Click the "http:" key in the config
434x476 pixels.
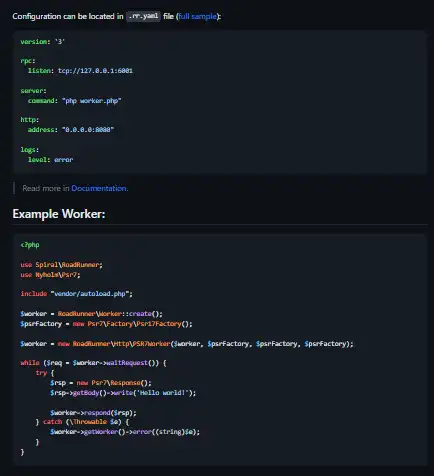click(30, 120)
